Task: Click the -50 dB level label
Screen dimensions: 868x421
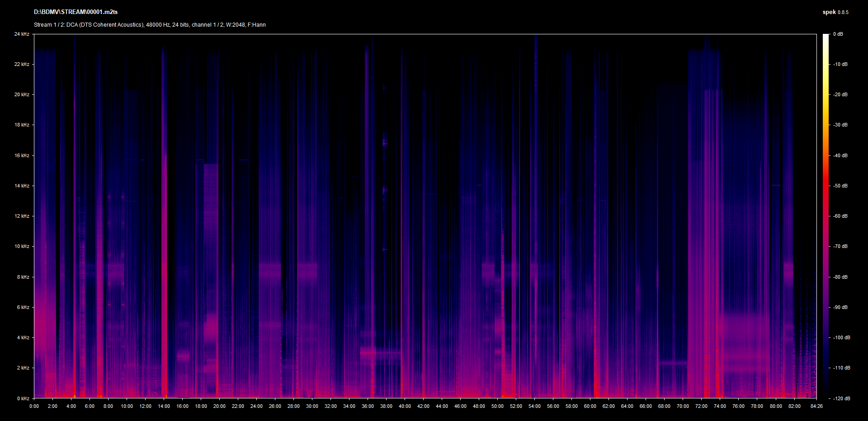Action: (840, 186)
